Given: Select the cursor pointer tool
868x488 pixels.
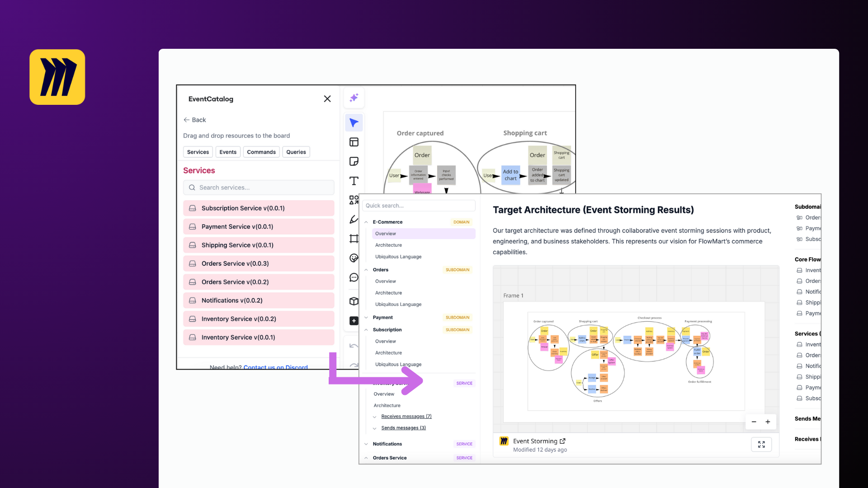Looking at the screenshot, I should 354,123.
